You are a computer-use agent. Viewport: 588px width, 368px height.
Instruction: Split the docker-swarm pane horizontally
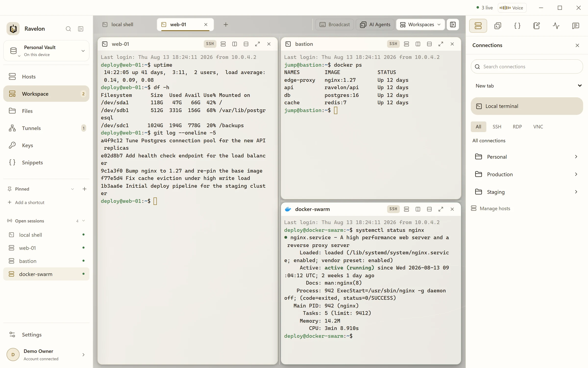pyautogui.click(x=429, y=209)
